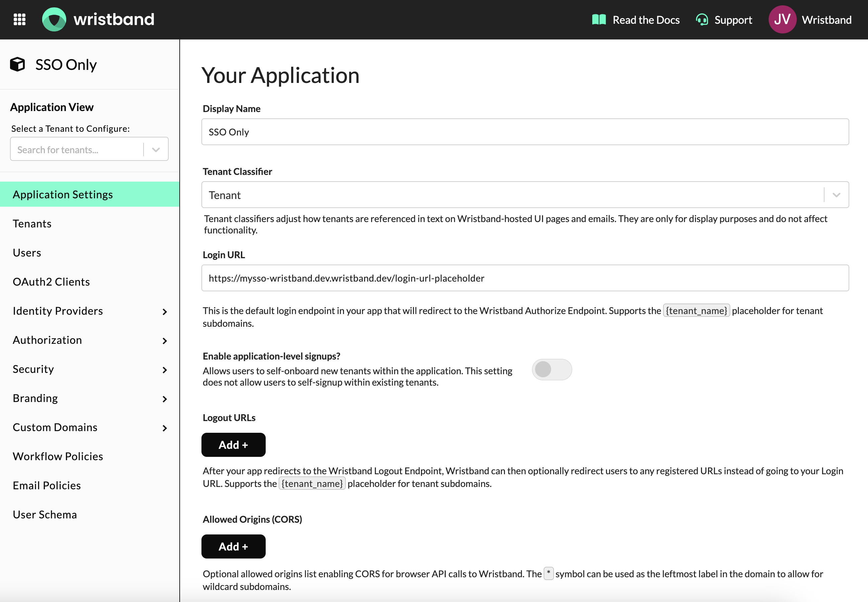Click the Wristband shield logo
This screenshot has width=868, height=602.
pos(54,19)
